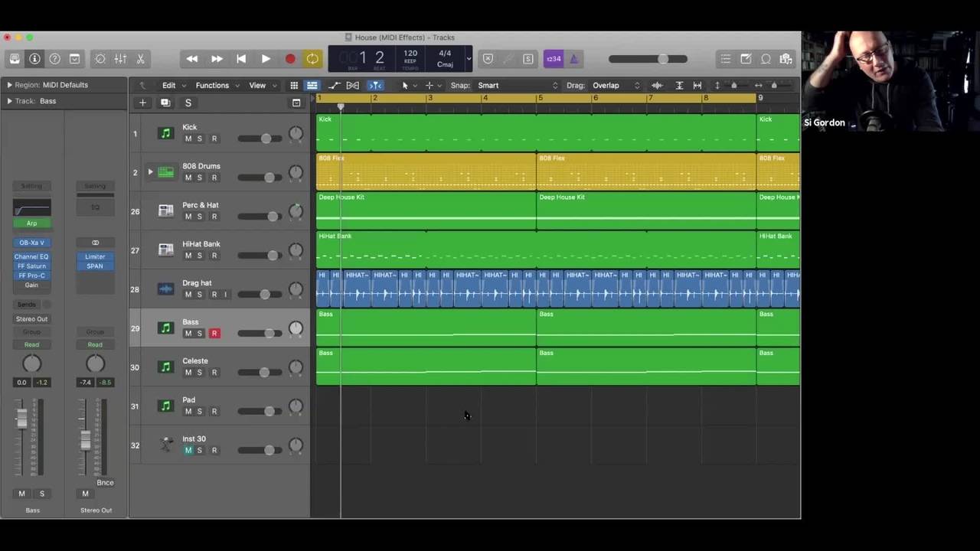Image resolution: width=980 pixels, height=551 pixels.
Task: Open the View menu in tracks area
Action: 261,86
